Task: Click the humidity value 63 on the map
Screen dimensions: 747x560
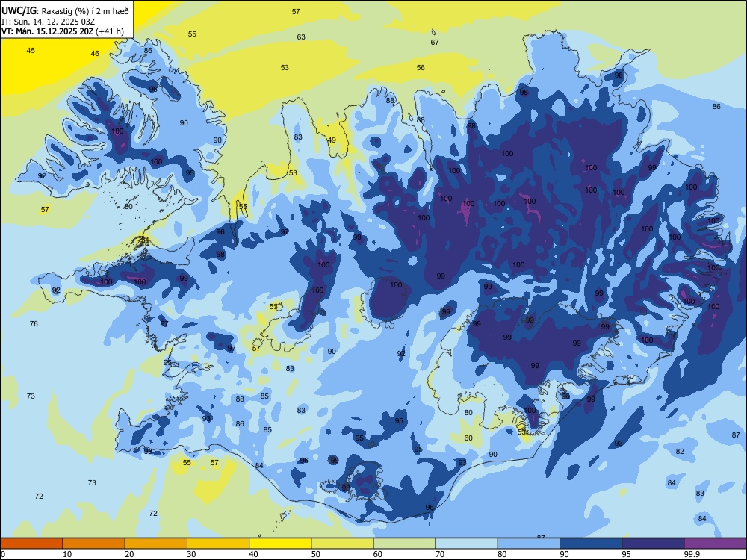Action: pyautogui.click(x=301, y=37)
